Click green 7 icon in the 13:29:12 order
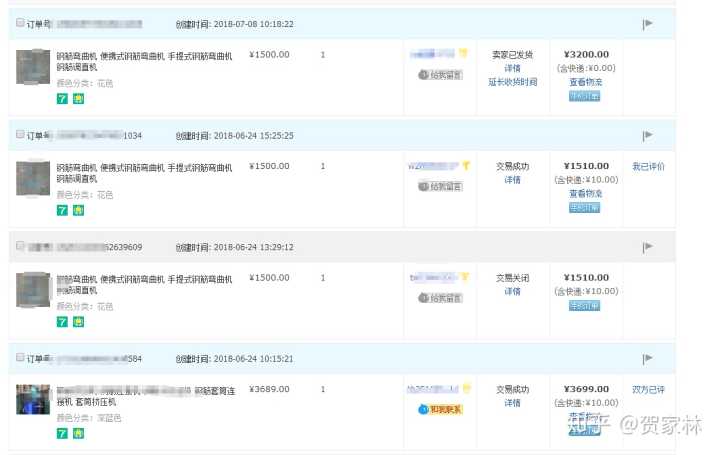Image resolution: width=720 pixels, height=455 pixels. [62, 322]
